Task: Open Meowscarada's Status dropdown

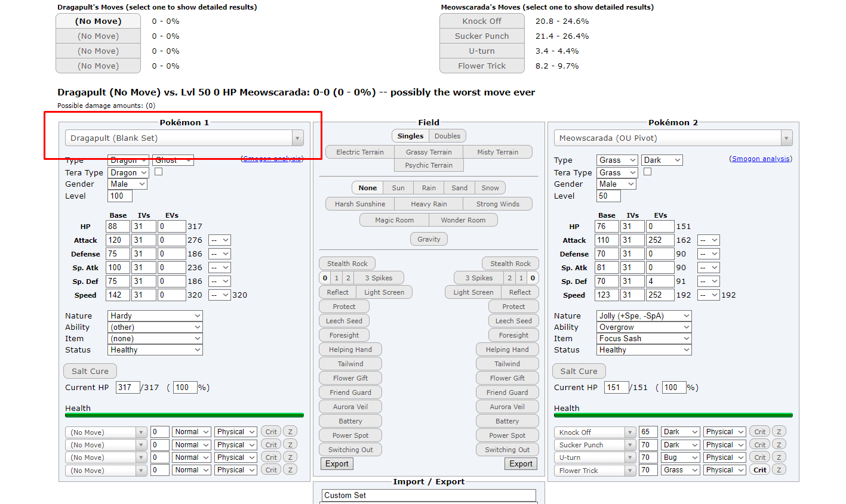Action: pos(644,350)
